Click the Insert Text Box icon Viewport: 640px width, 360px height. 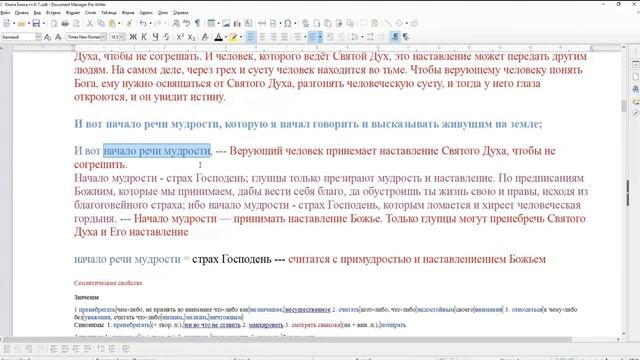[248, 23]
